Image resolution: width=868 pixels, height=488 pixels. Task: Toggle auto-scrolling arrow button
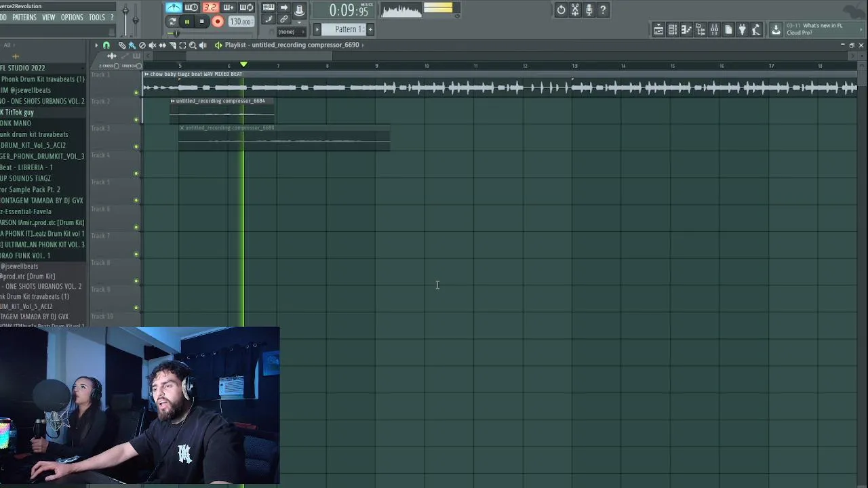pyautogui.click(x=283, y=7)
